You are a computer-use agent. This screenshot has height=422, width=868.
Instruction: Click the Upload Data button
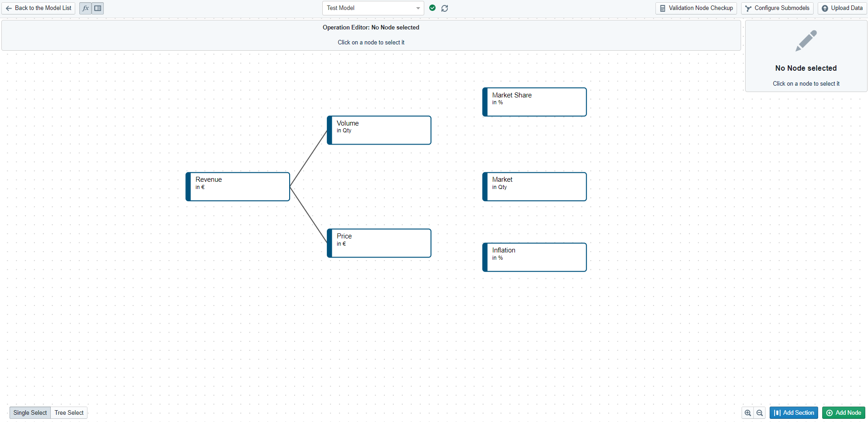pyautogui.click(x=842, y=8)
